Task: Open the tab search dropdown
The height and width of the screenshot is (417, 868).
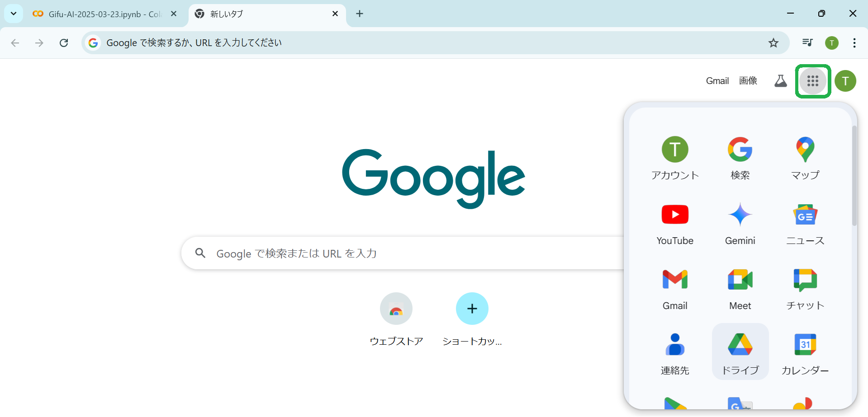Action: click(x=14, y=14)
